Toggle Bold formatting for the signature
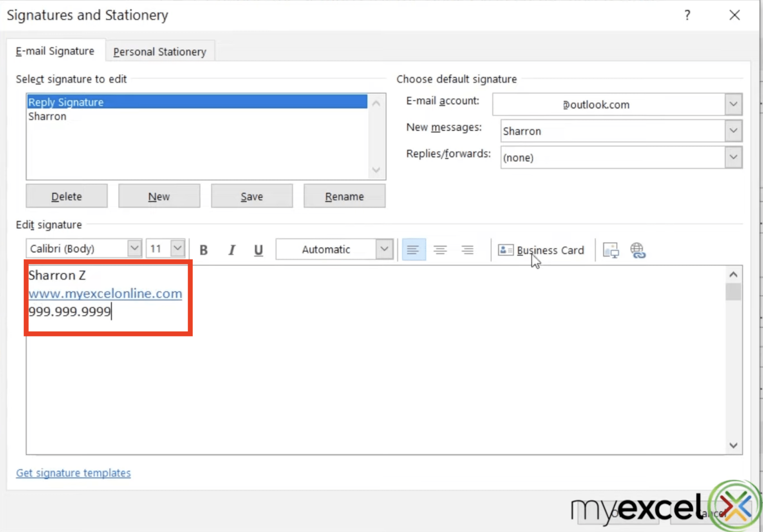 pyautogui.click(x=204, y=250)
